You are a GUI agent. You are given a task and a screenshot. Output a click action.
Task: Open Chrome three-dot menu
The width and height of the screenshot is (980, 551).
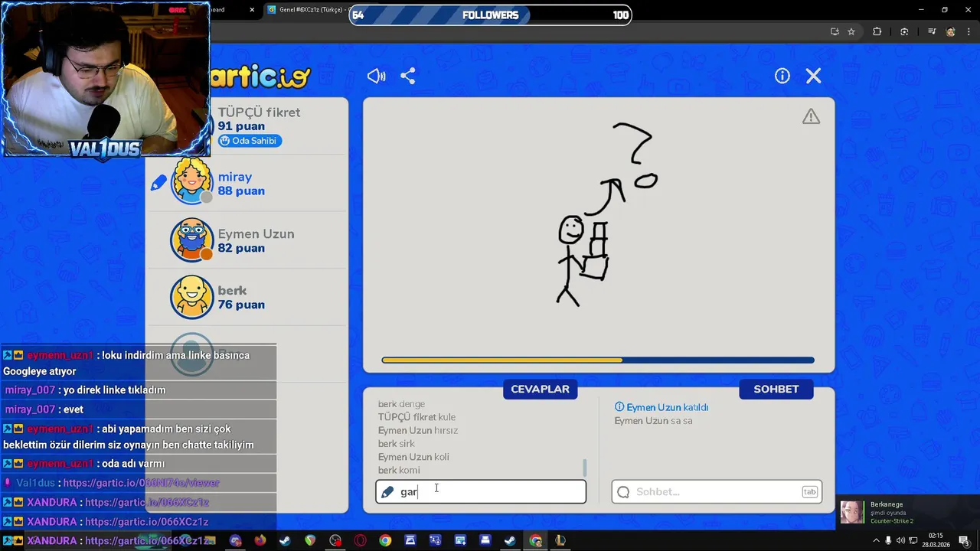pyautogui.click(x=968, y=31)
